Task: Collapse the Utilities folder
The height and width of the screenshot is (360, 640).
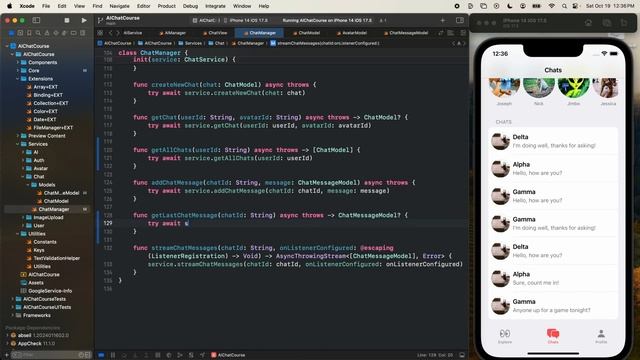Action: coord(18,233)
